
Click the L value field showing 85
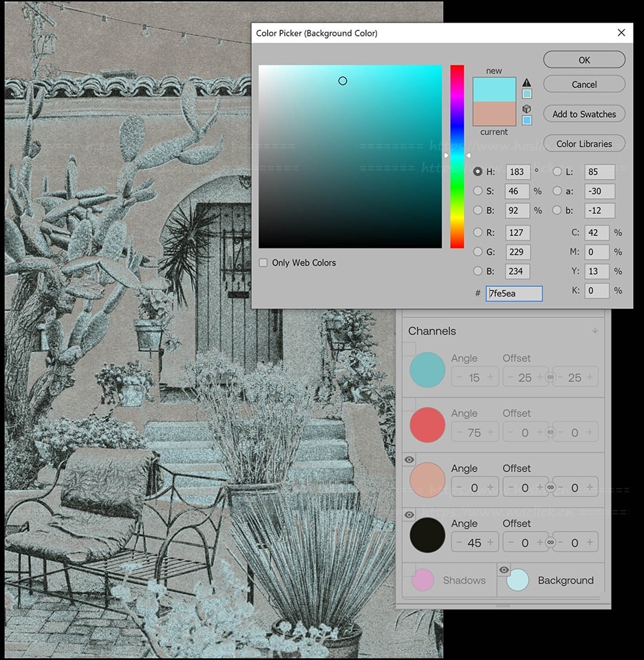pos(599,172)
